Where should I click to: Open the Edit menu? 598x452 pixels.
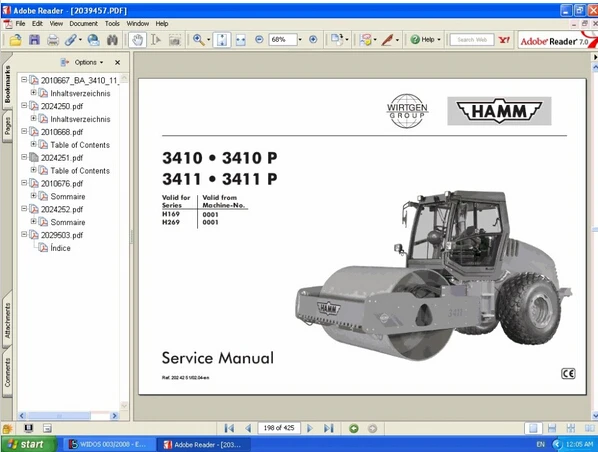pyautogui.click(x=37, y=24)
